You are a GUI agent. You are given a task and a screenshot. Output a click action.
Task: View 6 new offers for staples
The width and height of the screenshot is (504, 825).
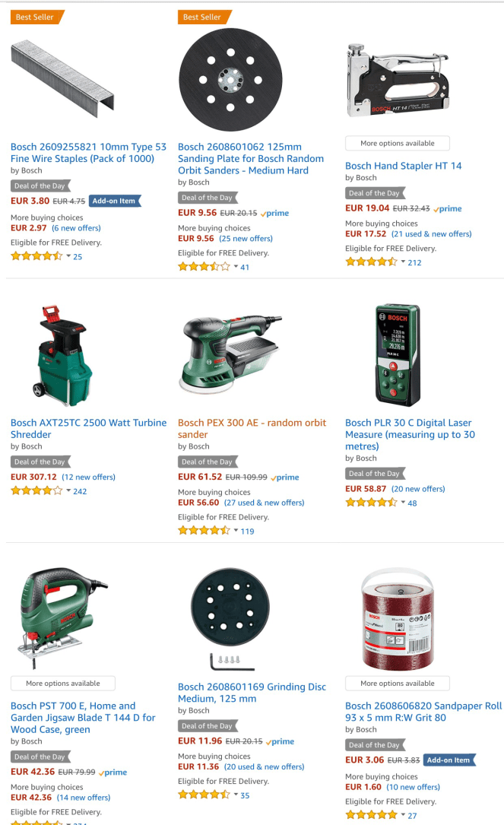click(76, 228)
